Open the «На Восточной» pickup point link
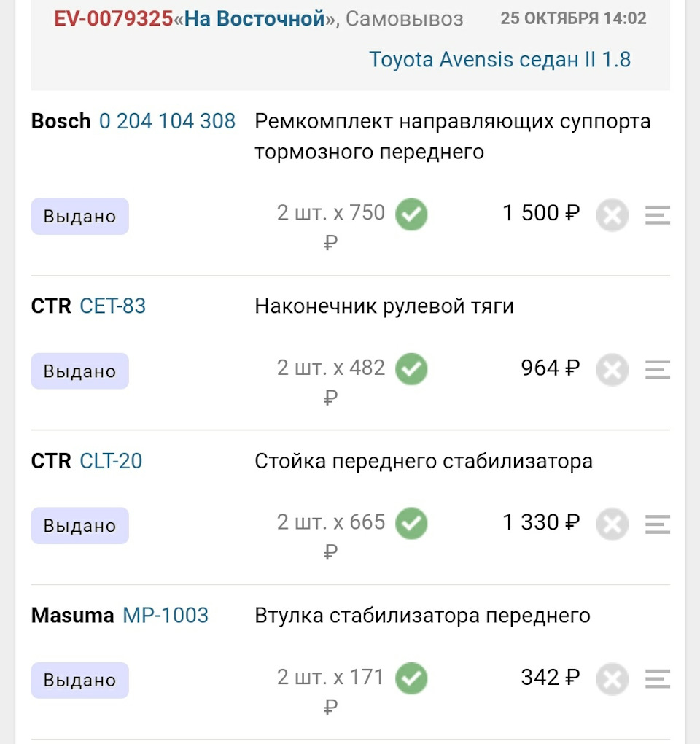Viewport: 700px width, 744px height. (x=254, y=19)
